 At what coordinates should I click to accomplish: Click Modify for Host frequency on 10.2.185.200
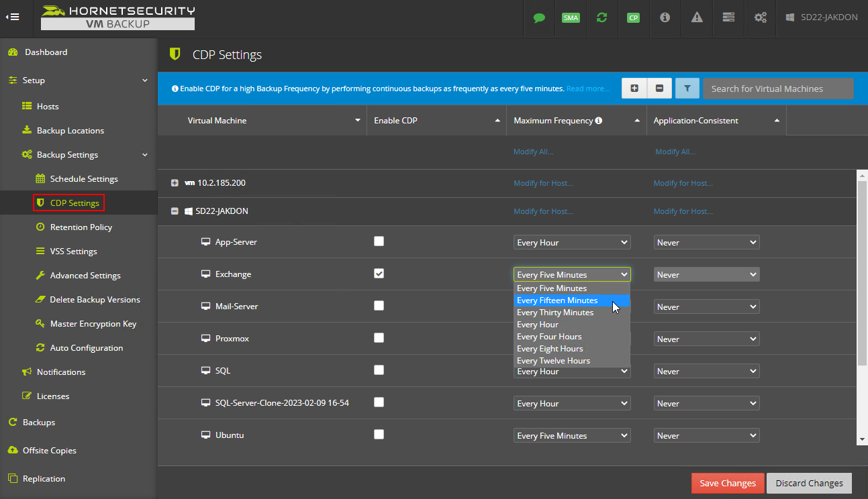(x=543, y=183)
